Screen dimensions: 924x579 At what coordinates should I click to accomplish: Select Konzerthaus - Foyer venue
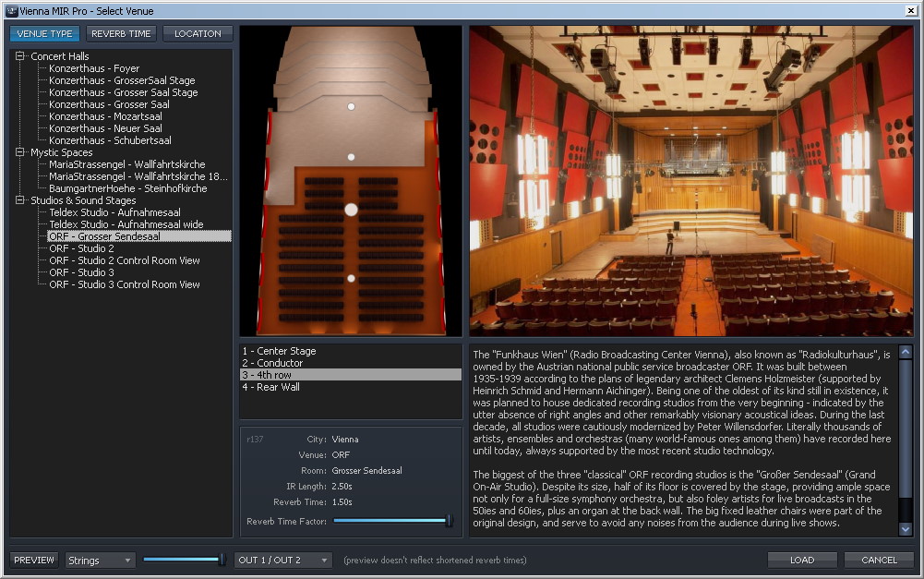coord(94,68)
